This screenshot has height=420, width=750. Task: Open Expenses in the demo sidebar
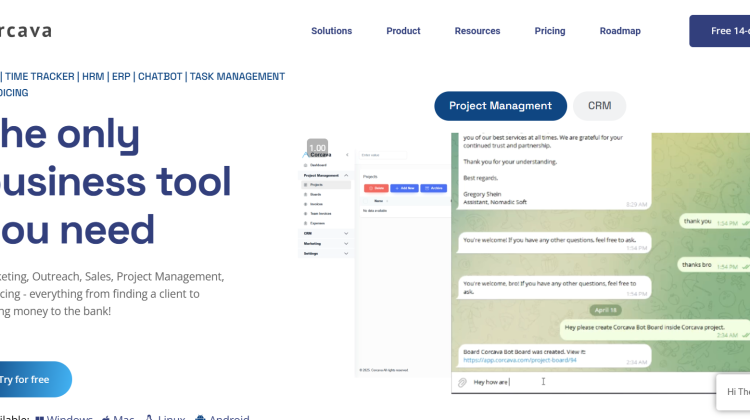(315, 223)
